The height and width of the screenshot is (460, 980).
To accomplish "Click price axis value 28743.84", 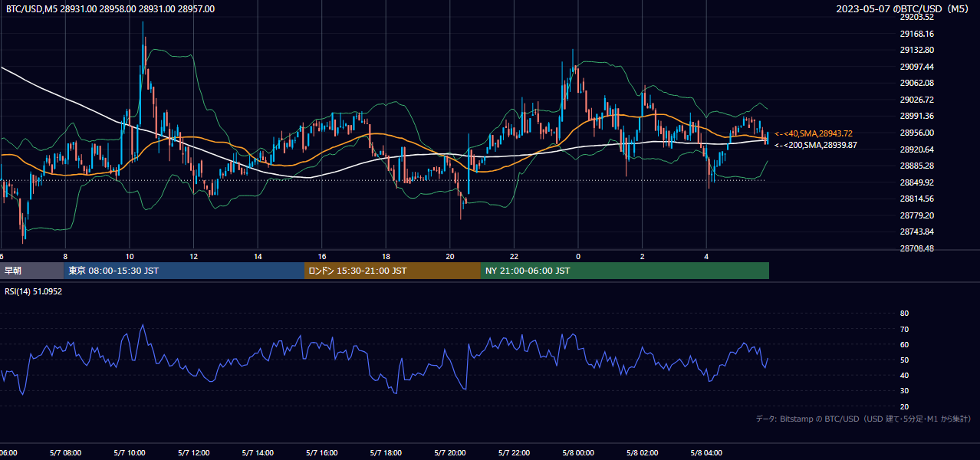I will tap(916, 232).
